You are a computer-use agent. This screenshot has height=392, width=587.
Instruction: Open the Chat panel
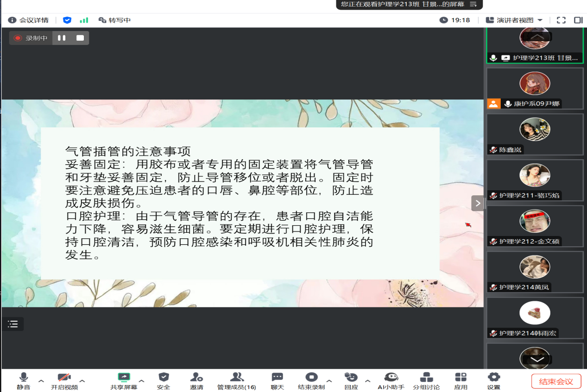277,380
